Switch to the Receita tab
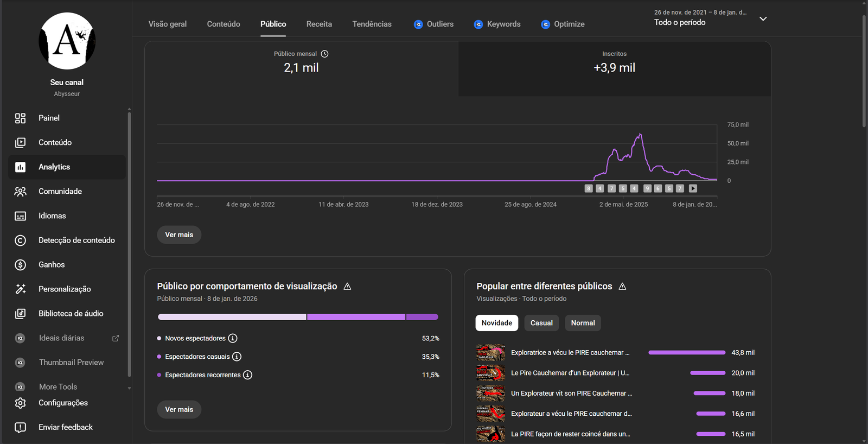Screen dimensions: 868x444 coord(319,24)
